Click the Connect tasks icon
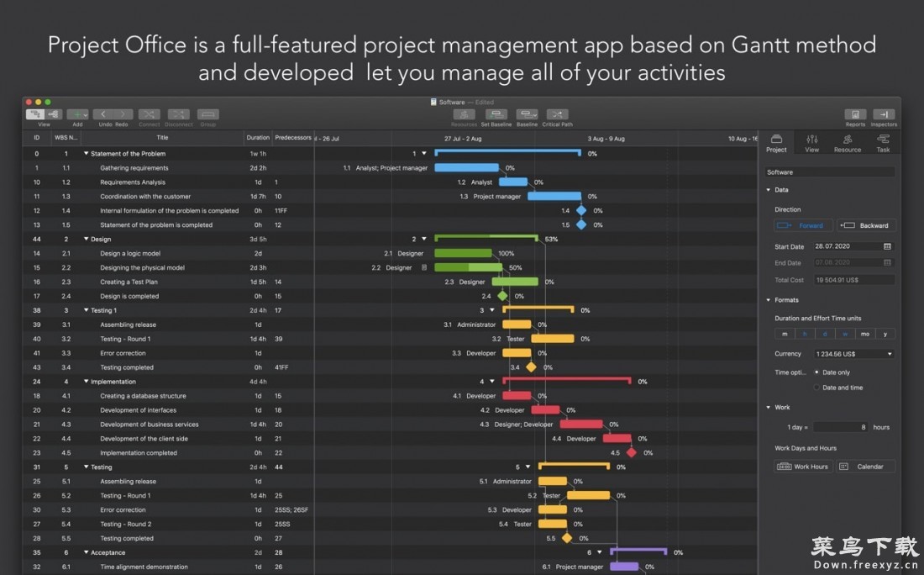Image resolution: width=924 pixels, height=575 pixels. click(x=149, y=114)
